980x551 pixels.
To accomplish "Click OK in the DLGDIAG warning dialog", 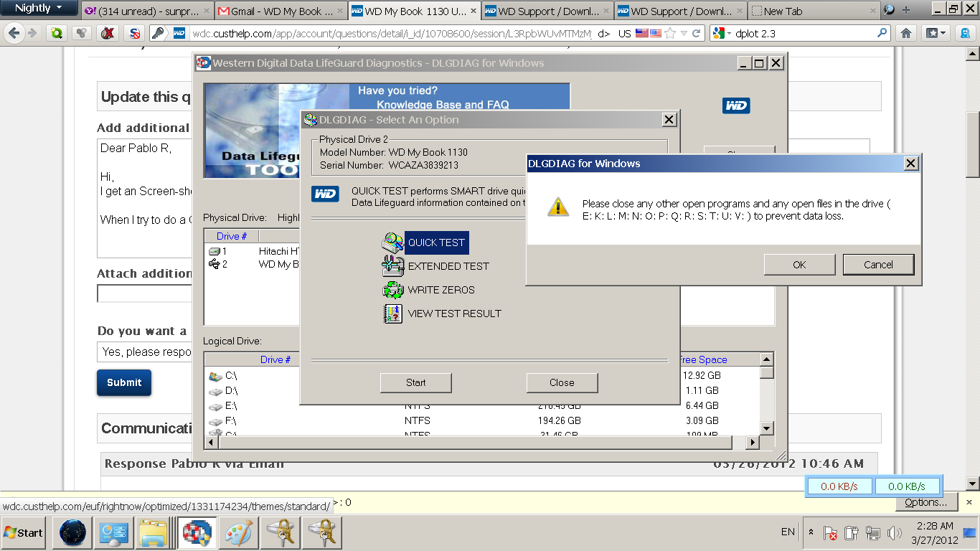I will [799, 265].
